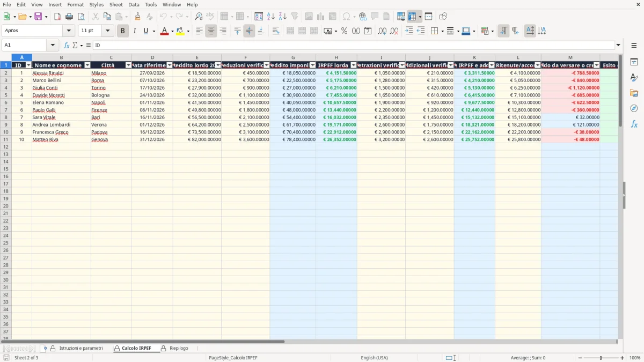Viewport: 644px width, 362px height.
Task: Click Sort Descending icon
Action: coord(283,17)
